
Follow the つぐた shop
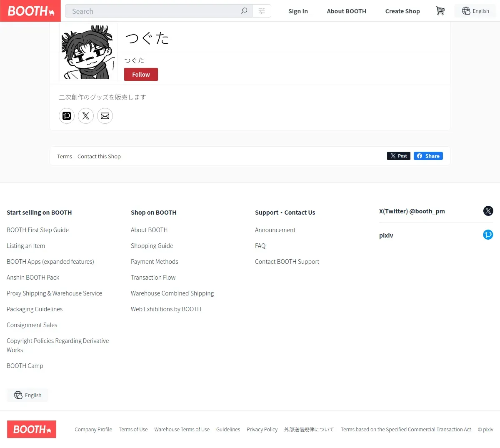141,74
